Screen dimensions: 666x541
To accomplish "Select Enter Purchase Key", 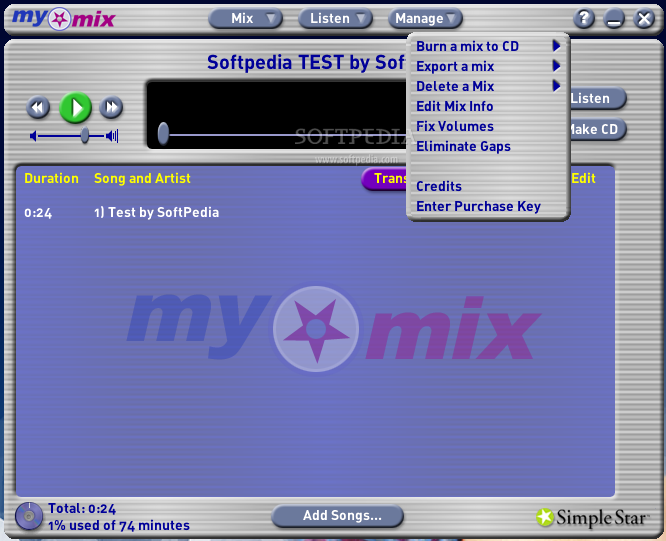I will [478, 206].
